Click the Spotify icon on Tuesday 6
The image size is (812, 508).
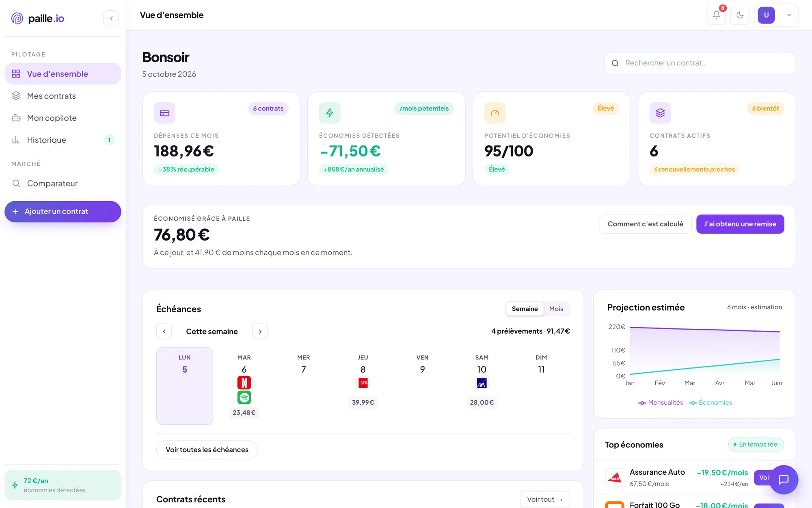point(244,397)
